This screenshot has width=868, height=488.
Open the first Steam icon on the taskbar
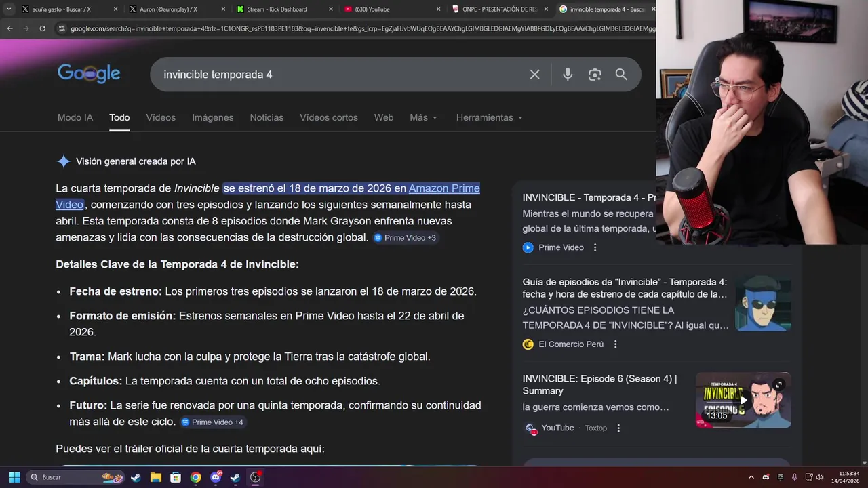pyautogui.click(x=136, y=477)
